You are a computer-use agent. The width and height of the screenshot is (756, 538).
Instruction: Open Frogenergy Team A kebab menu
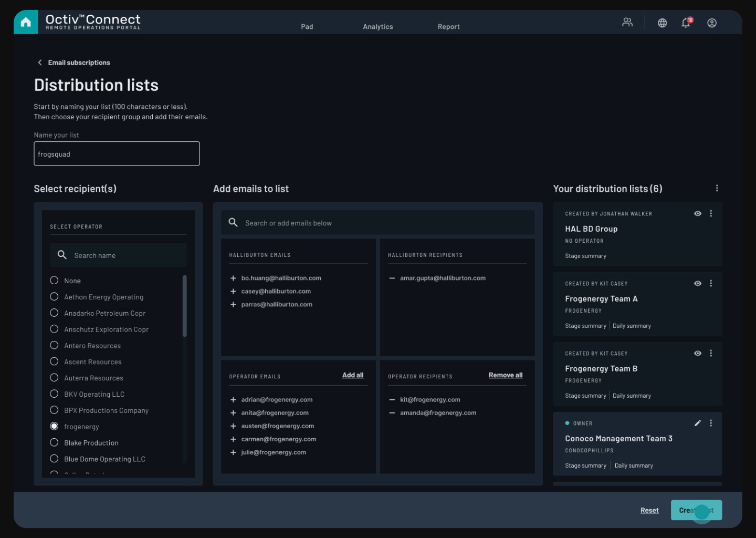tap(711, 283)
